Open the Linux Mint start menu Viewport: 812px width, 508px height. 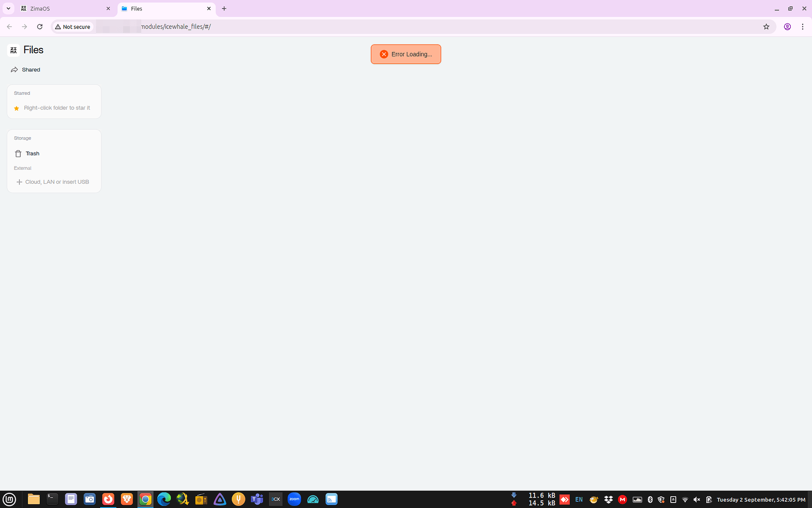[9, 499]
